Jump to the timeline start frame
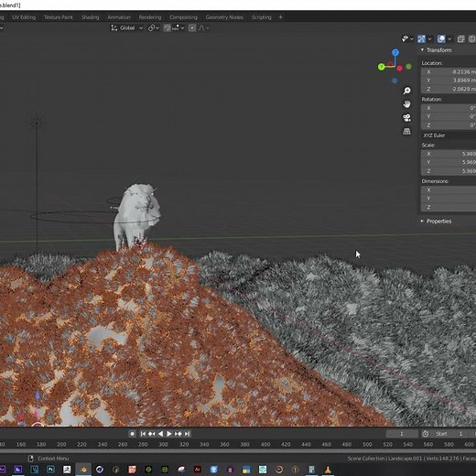Viewport: 476px width, 476px height. coord(143,434)
